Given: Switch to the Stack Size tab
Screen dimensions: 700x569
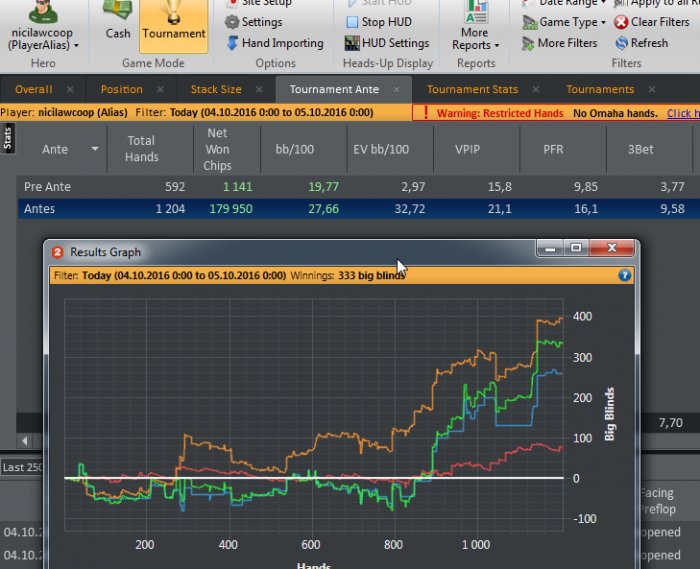Looking at the screenshot, I should pyautogui.click(x=216, y=89).
